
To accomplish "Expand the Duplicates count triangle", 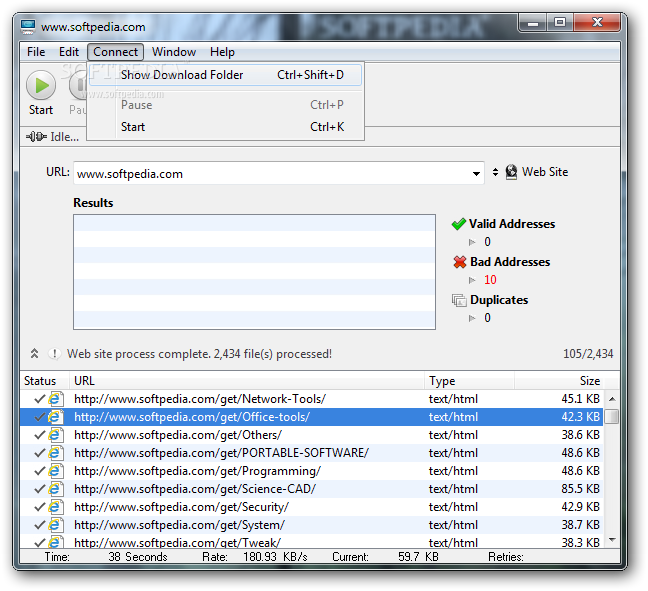I will [472, 318].
